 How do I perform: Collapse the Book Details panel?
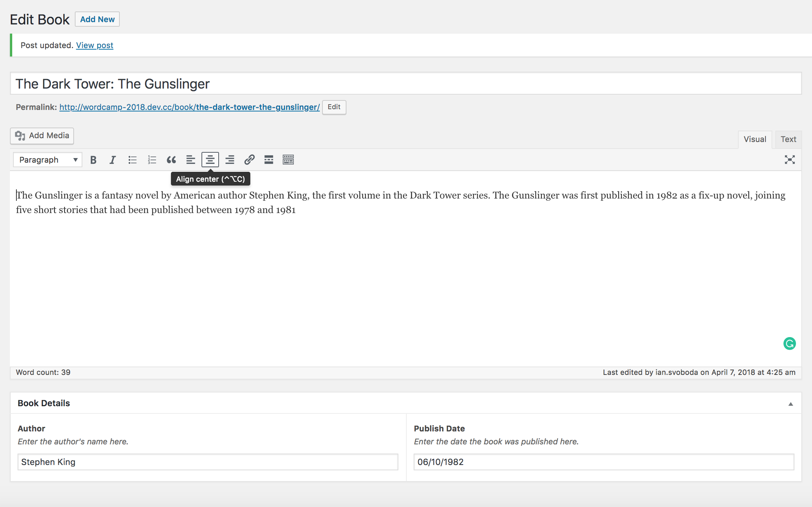click(791, 404)
